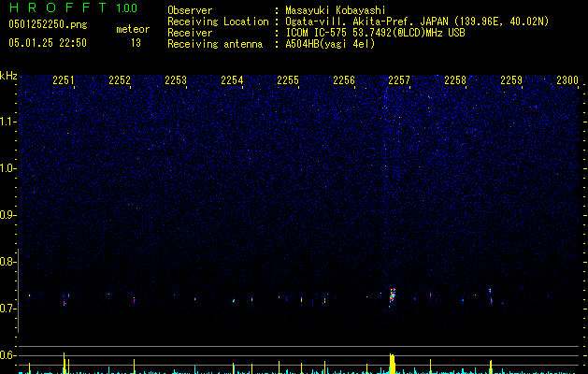Click the 2254 time marker

pyautogui.click(x=232, y=80)
